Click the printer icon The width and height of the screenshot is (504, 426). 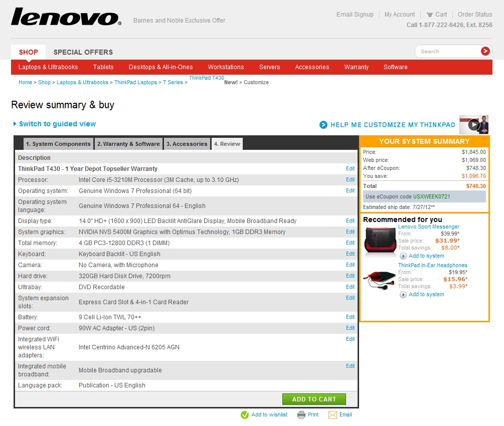[x=301, y=415]
